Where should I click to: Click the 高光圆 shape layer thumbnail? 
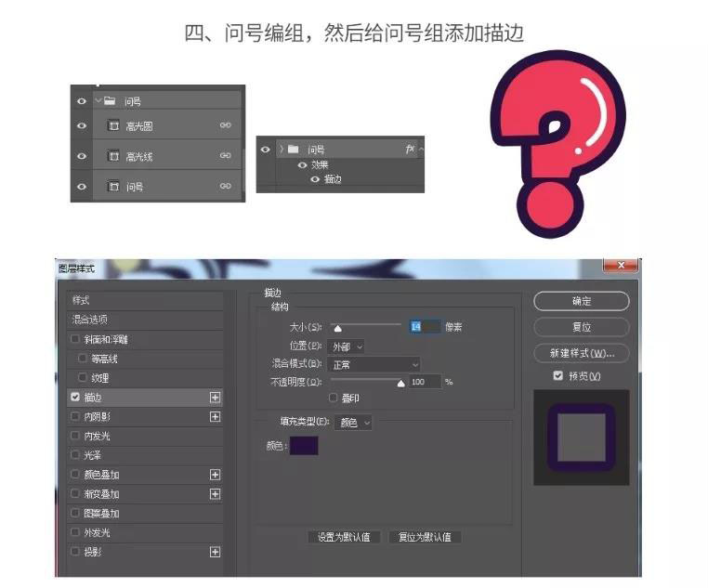click(x=113, y=125)
